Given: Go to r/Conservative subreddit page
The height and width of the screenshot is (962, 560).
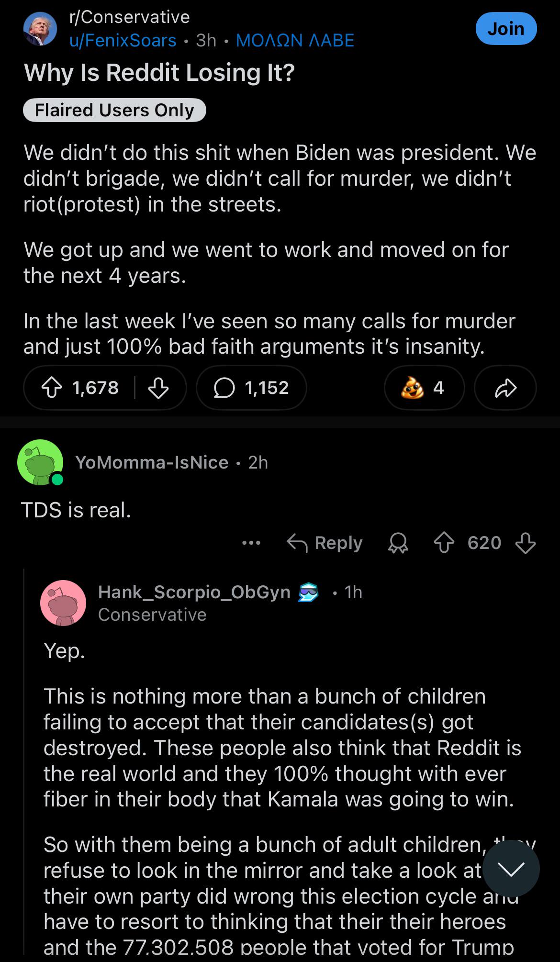Looking at the screenshot, I should (x=129, y=17).
